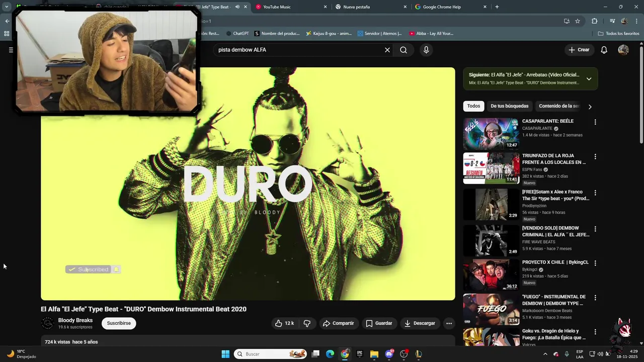Click the Crear button
Image resolution: width=644 pixels, height=362 pixels.
tap(579, 50)
